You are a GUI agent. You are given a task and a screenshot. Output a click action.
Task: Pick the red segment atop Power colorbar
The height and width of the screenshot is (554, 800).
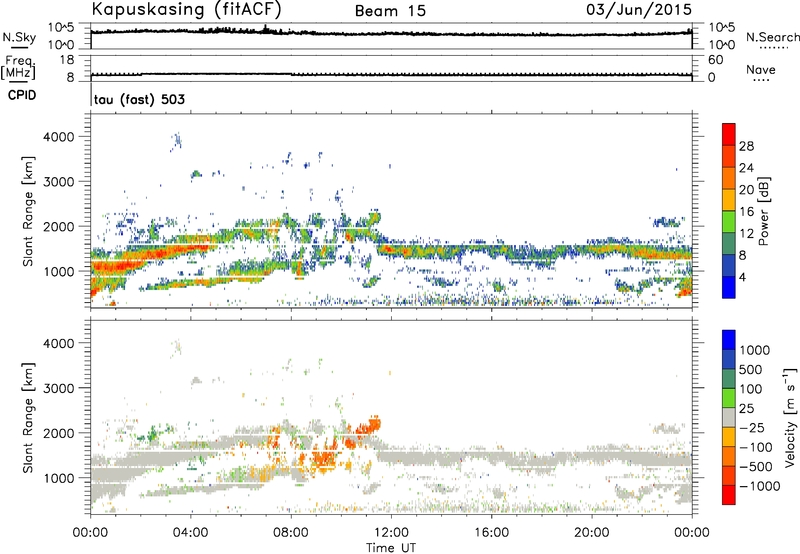[729, 134]
